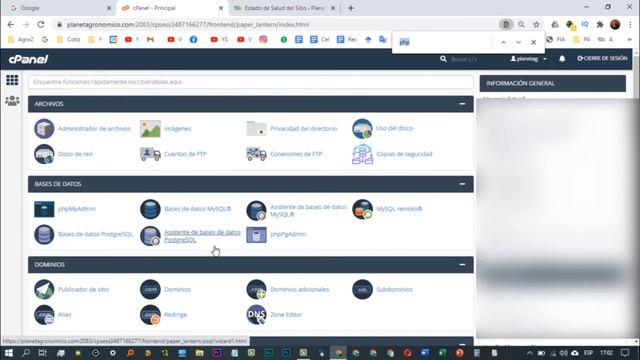Open the Conexiones de FTP icon

pos(256,154)
